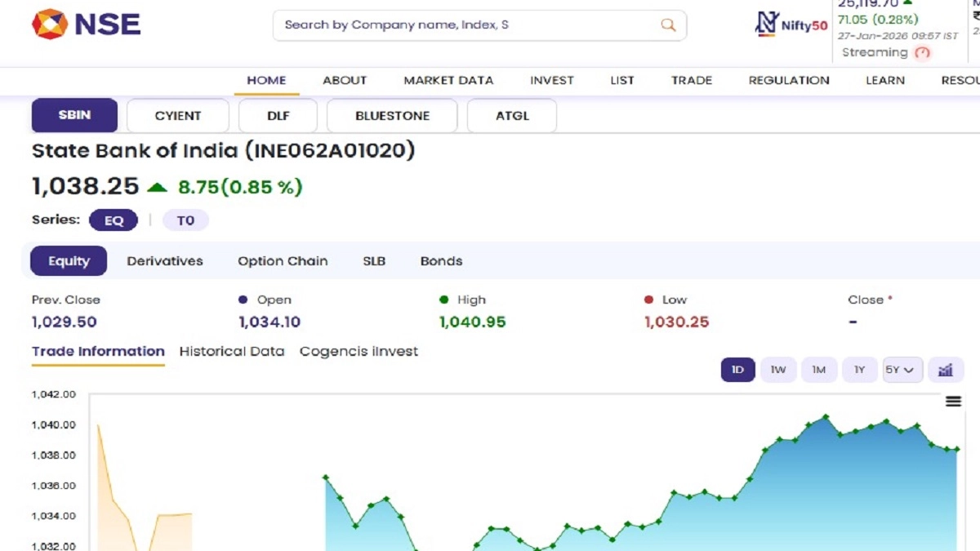This screenshot has width=980, height=551.
Task: Switch chart range to 1M
Action: coord(818,370)
